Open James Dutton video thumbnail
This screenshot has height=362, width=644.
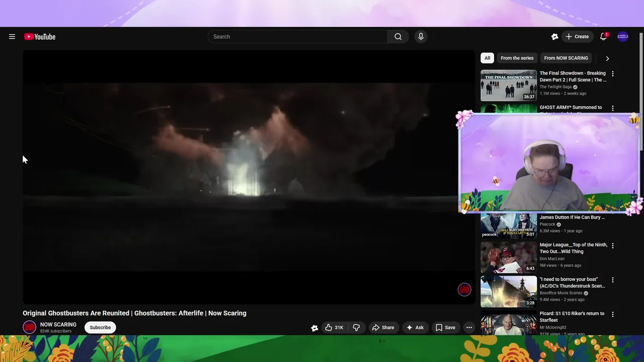509,226
